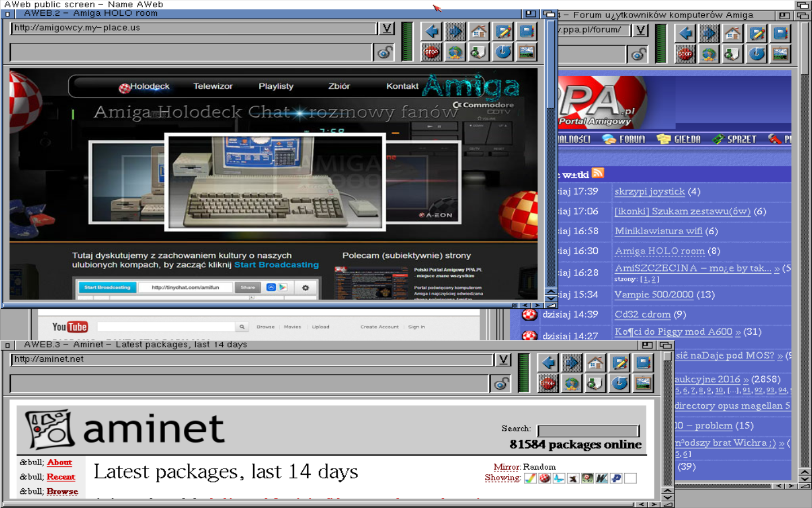Click Aminet window vertical scrollbar knob
The height and width of the screenshot is (508, 812).
[x=668, y=357]
